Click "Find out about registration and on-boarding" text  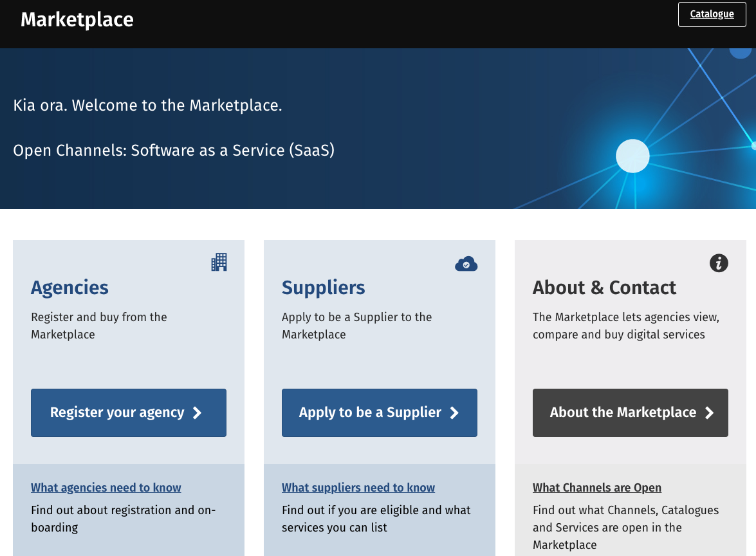[x=124, y=519]
